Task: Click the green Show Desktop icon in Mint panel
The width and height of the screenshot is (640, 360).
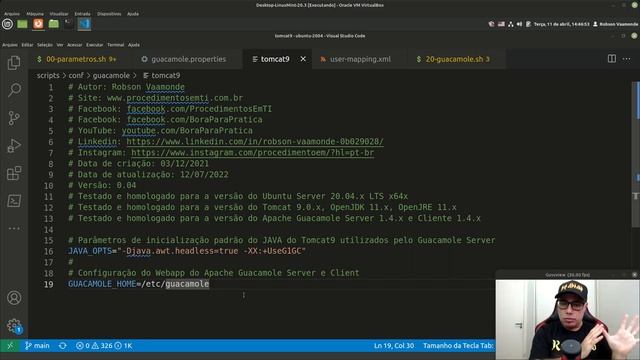Action: [22, 24]
